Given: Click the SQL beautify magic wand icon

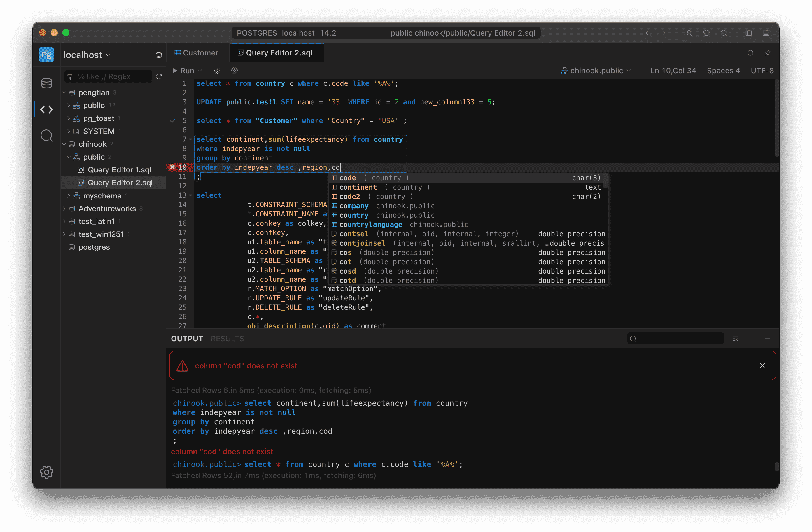Looking at the screenshot, I should click(217, 71).
